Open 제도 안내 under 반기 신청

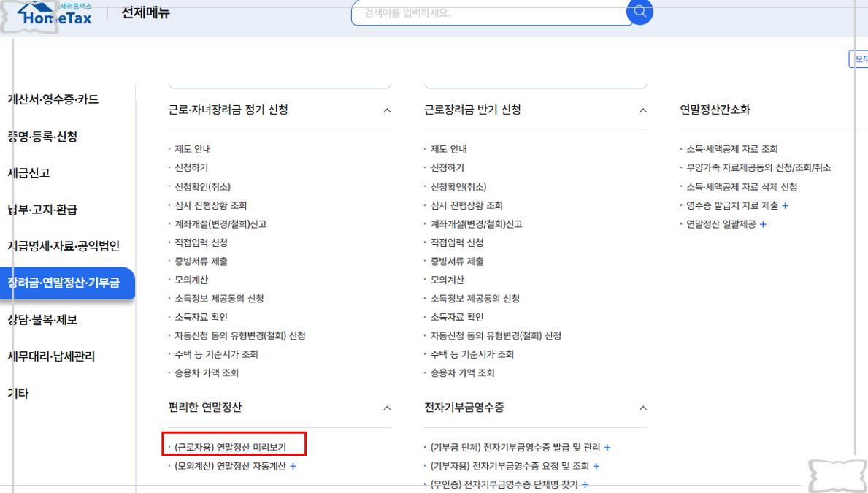448,149
